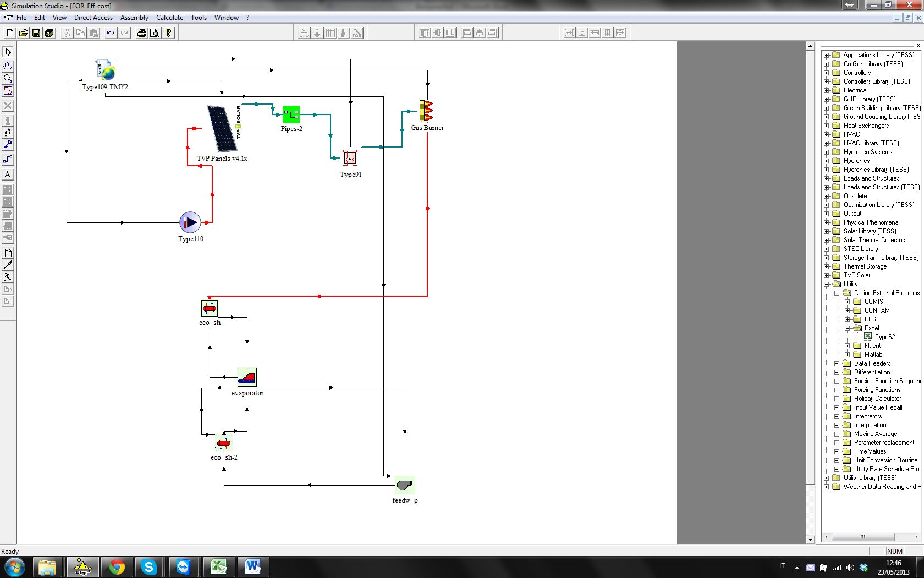Select Physical Phenomena library folder
The width and height of the screenshot is (924, 578).
pyautogui.click(x=871, y=222)
